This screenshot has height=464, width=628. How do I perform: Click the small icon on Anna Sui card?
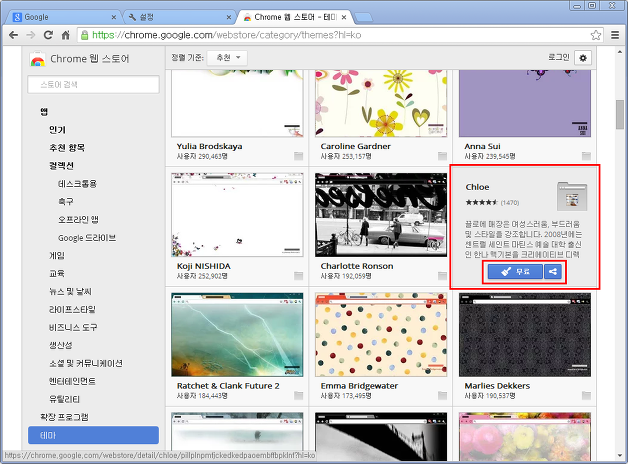pyautogui.click(x=586, y=156)
